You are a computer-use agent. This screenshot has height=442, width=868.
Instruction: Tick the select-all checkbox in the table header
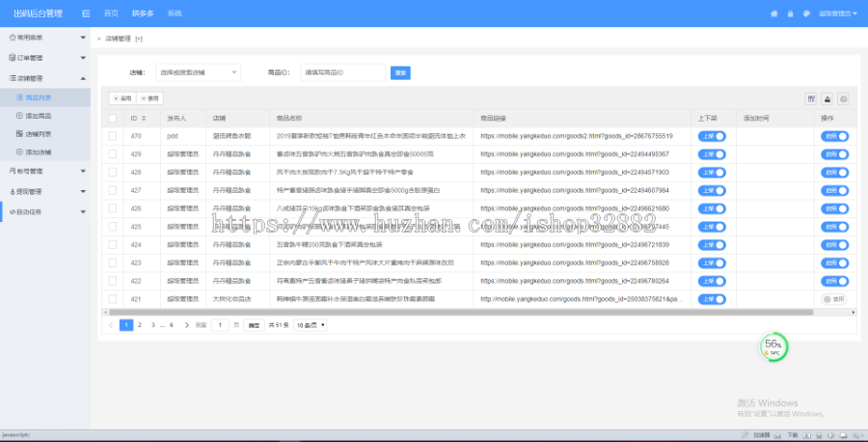[113, 118]
